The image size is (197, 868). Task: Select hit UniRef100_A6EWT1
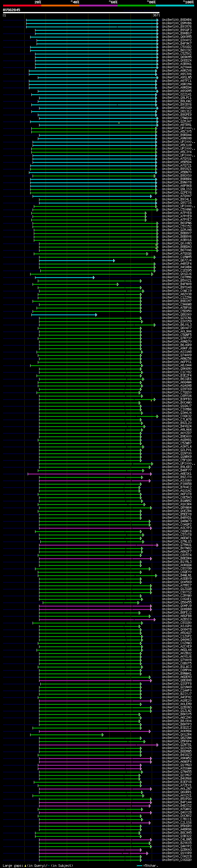[x=176, y=538]
